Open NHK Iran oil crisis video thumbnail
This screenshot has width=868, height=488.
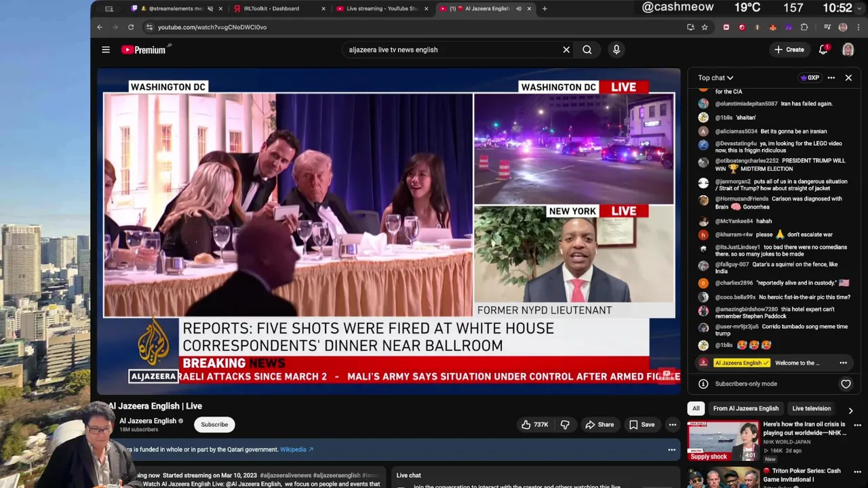coord(723,441)
